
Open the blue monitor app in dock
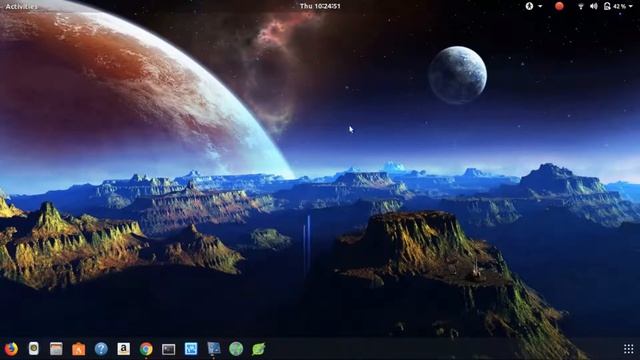coord(213,349)
